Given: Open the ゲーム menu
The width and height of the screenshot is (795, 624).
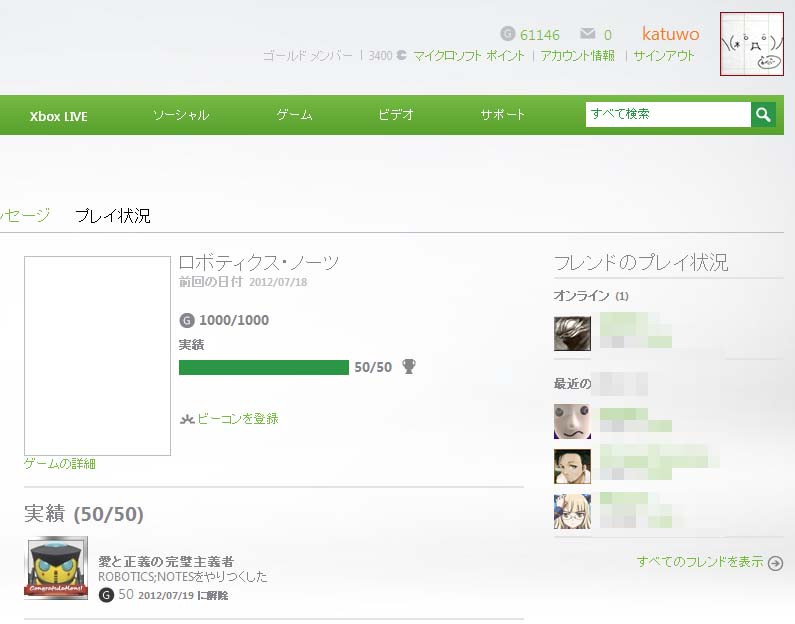Looking at the screenshot, I should click(x=295, y=115).
